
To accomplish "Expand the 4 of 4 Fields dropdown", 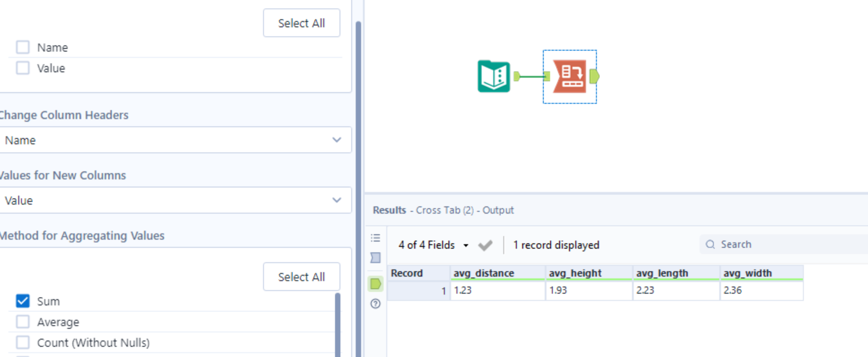I will pyautogui.click(x=428, y=245).
